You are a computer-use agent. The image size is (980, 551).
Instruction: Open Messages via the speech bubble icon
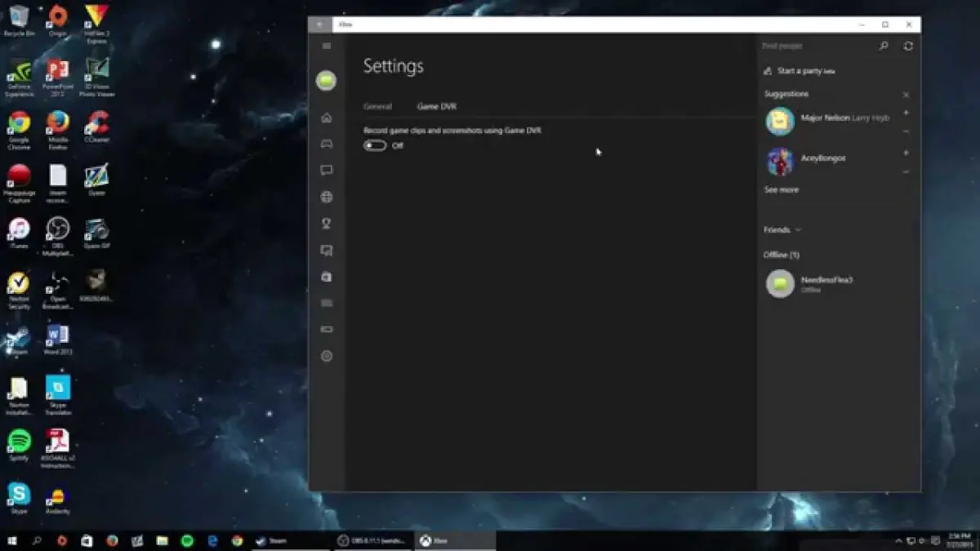click(327, 170)
